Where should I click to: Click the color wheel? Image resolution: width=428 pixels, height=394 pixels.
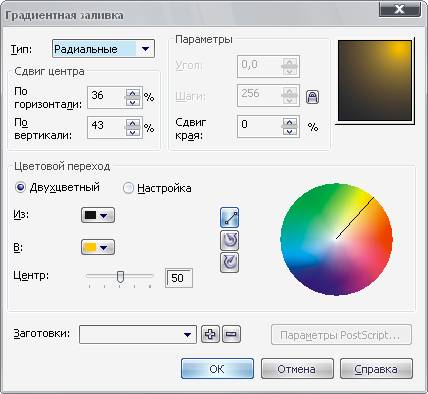tap(336, 239)
